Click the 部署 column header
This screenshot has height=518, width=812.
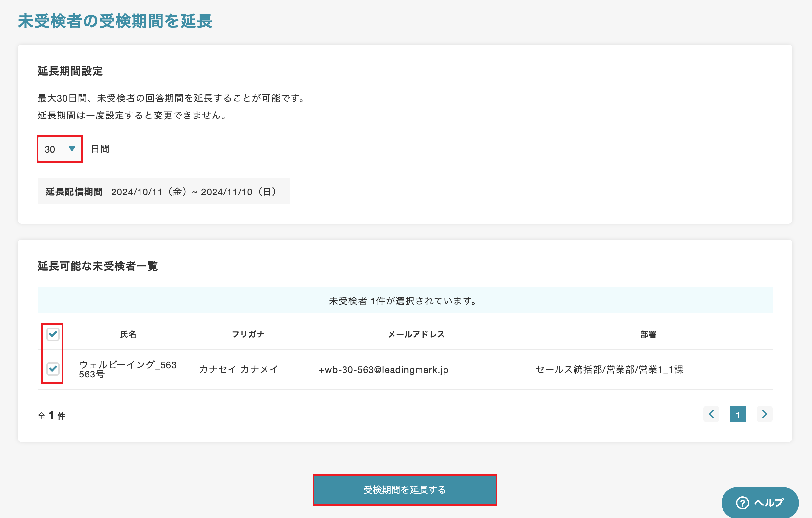click(648, 334)
